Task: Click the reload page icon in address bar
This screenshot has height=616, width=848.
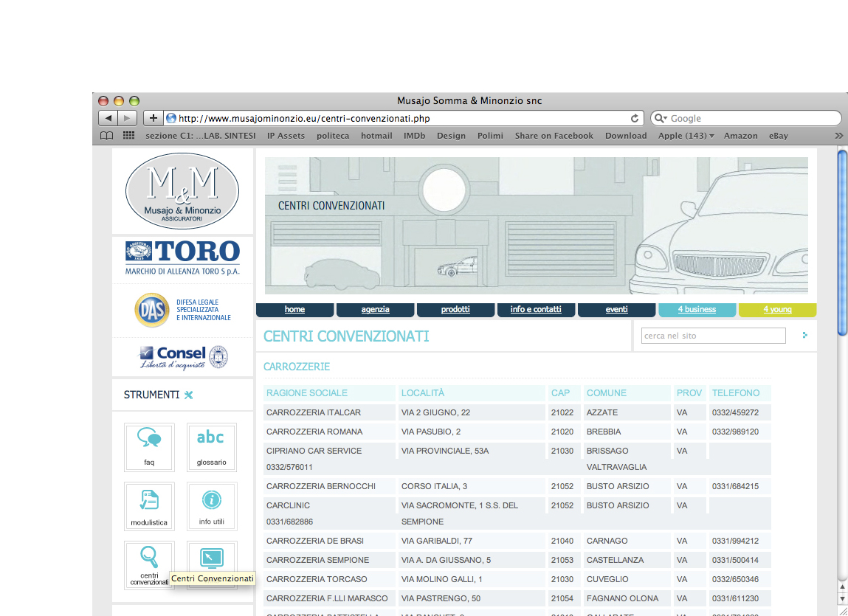Action: [x=635, y=118]
